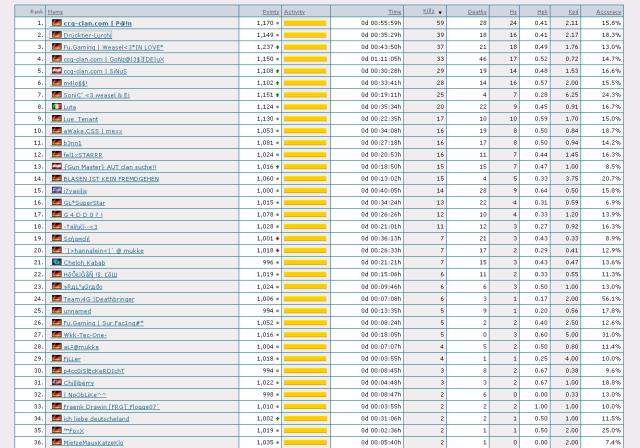The width and height of the screenshot is (640, 448).
Task: Sort players by Activity column header
Action: tap(295, 11)
